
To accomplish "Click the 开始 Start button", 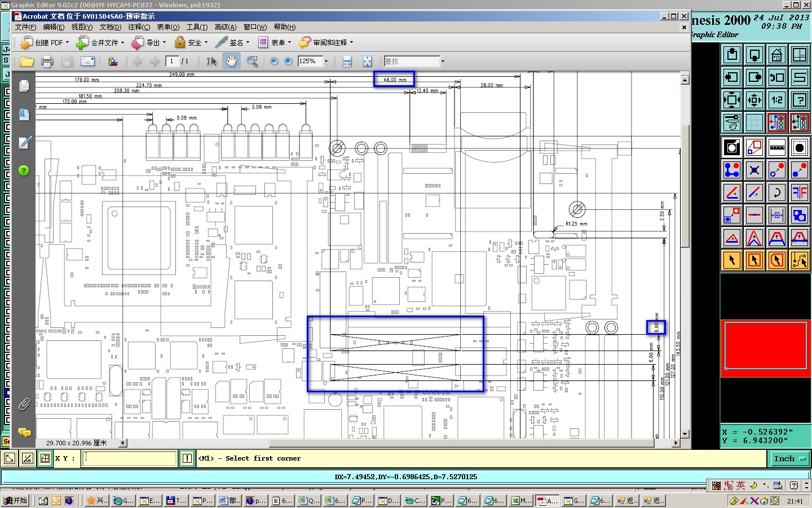I will coord(16,501).
